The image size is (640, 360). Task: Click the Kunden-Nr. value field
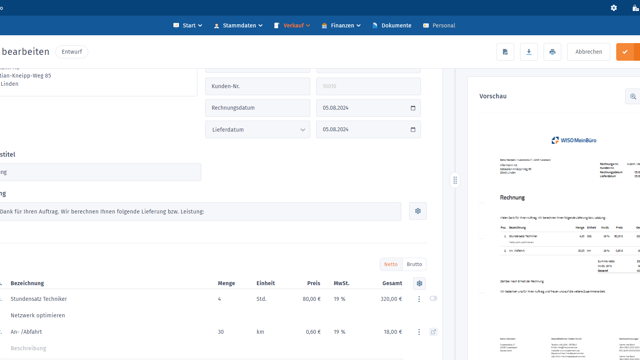click(368, 86)
